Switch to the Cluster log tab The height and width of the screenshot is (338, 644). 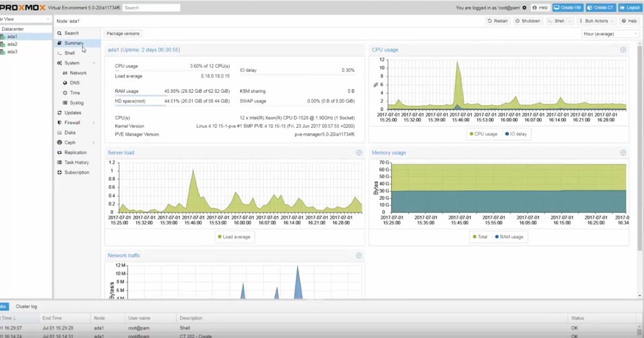[26, 306]
